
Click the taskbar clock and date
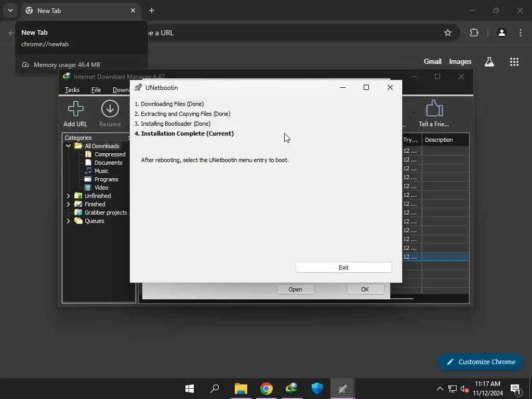(488, 389)
